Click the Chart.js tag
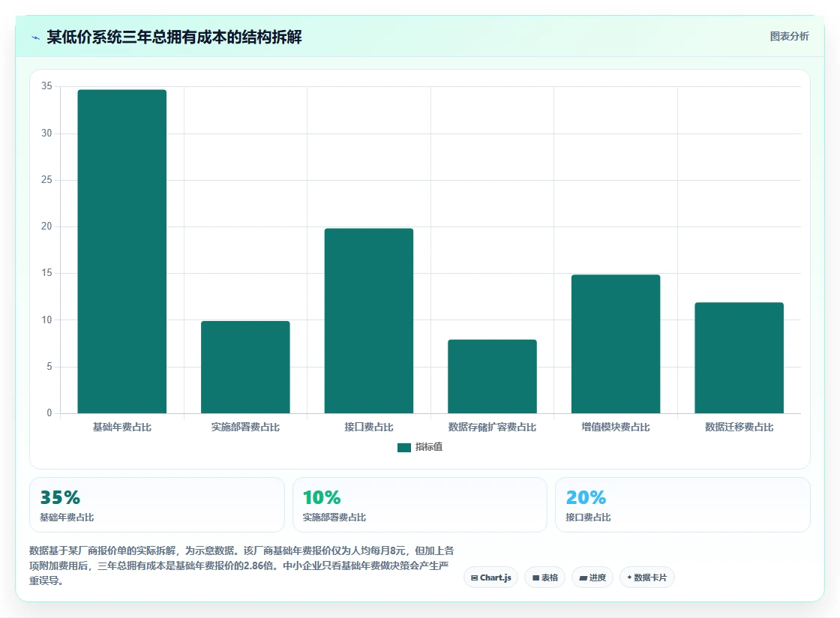 (x=490, y=577)
